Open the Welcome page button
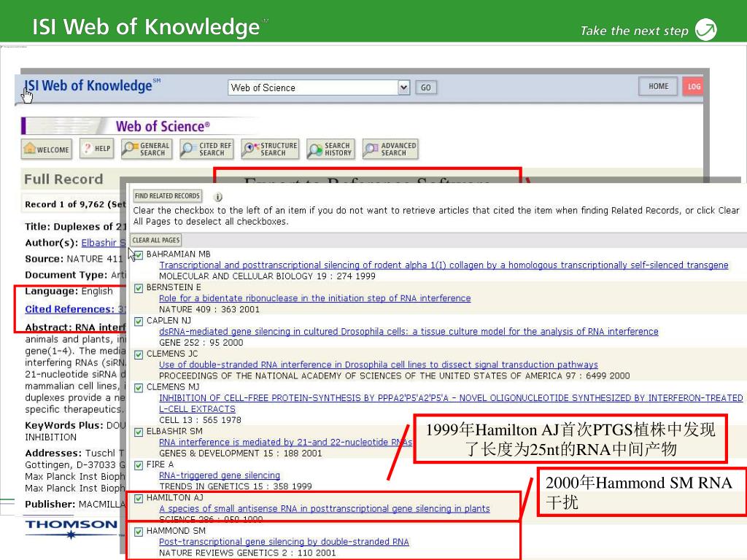This screenshot has height=560, width=747. click(x=47, y=149)
